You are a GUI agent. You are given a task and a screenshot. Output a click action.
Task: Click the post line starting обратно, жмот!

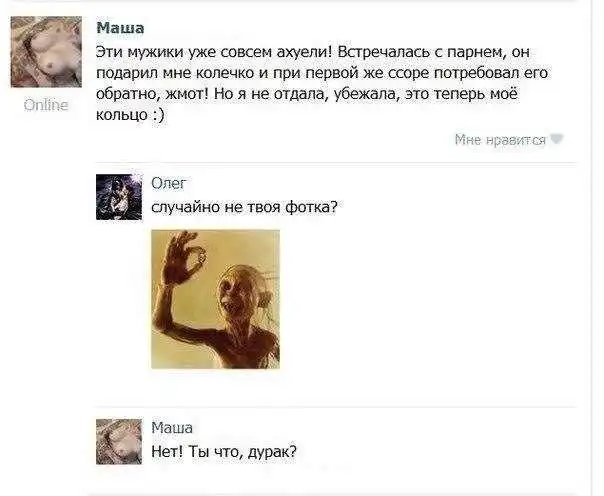pyautogui.click(x=307, y=94)
